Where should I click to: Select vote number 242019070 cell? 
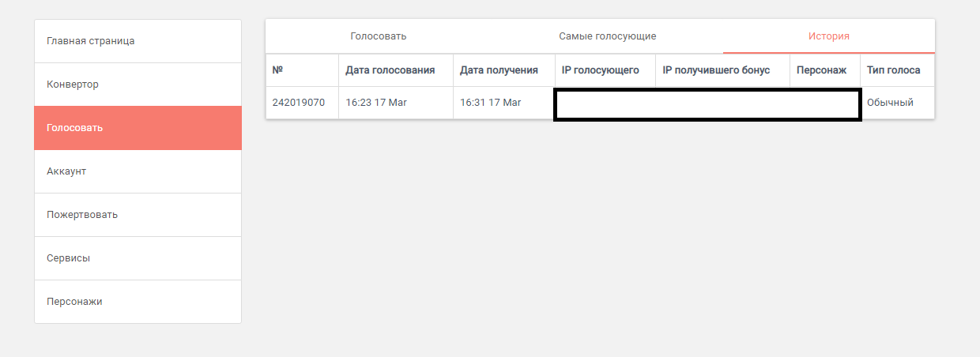coord(302,103)
